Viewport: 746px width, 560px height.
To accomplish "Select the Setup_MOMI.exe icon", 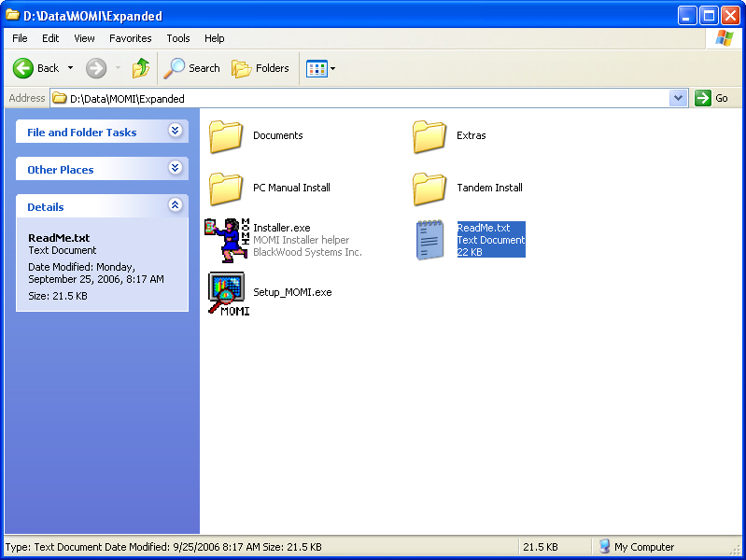I will [x=227, y=293].
